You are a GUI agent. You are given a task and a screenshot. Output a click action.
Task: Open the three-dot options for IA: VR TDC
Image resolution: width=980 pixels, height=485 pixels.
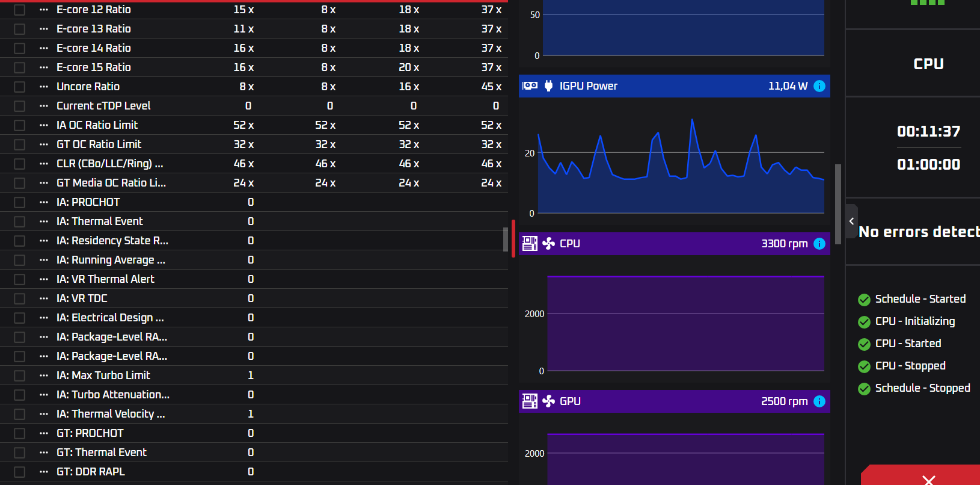coord(44,298)
